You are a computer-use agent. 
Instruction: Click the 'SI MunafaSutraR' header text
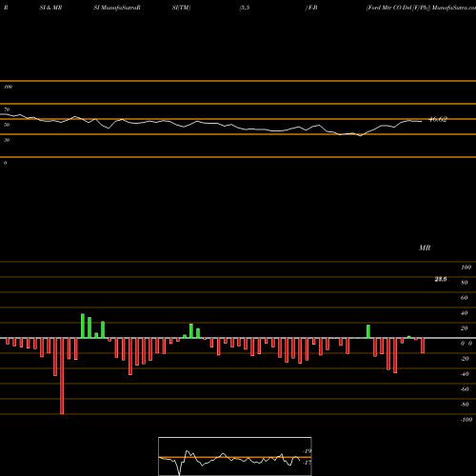click(x=117, y=8)
